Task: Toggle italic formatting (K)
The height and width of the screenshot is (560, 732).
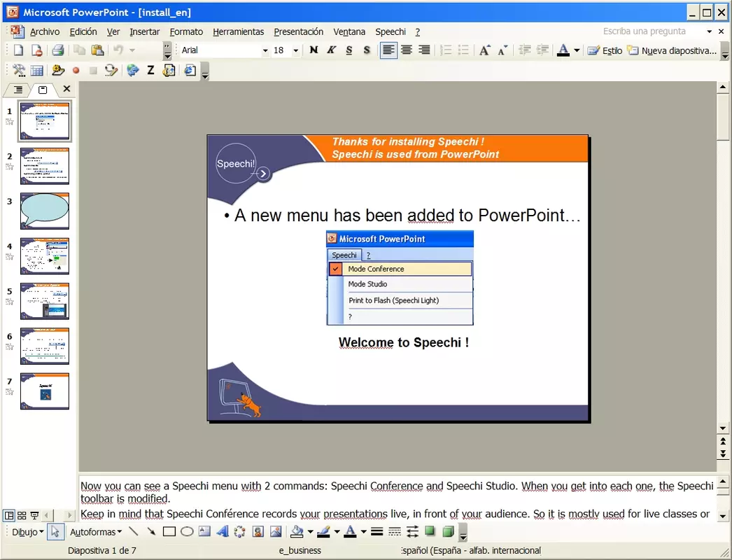Action: [x=332, y=50]
